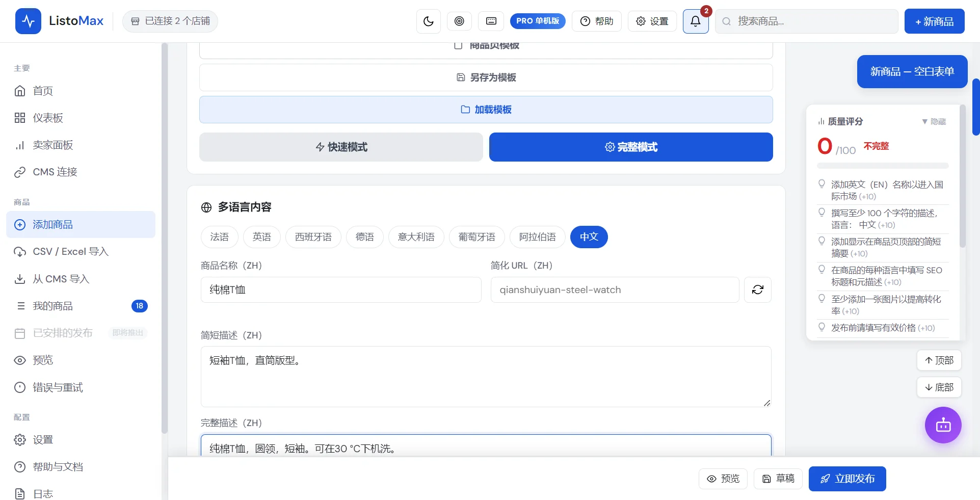Click the target focus icon button
Viewport: 980px width, 500px height.
click(x=459, y=21)
